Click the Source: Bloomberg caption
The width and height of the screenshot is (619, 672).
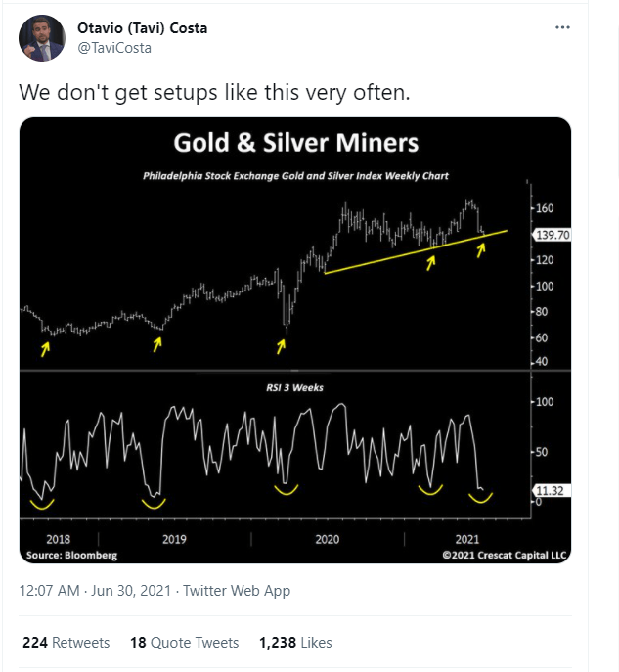pyautogui.click(x=72, y=555)
